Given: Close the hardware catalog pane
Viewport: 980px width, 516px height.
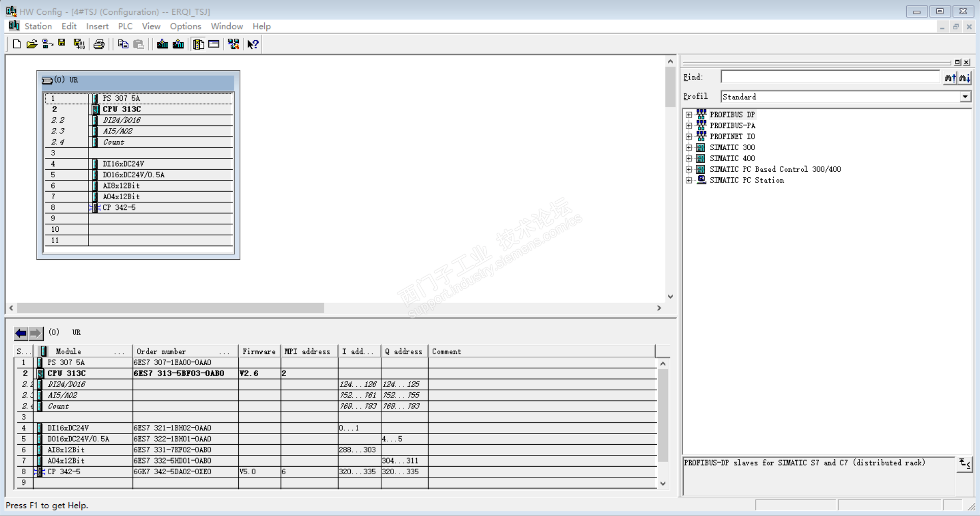Looking at the screenshot, I should click(967, 62).
